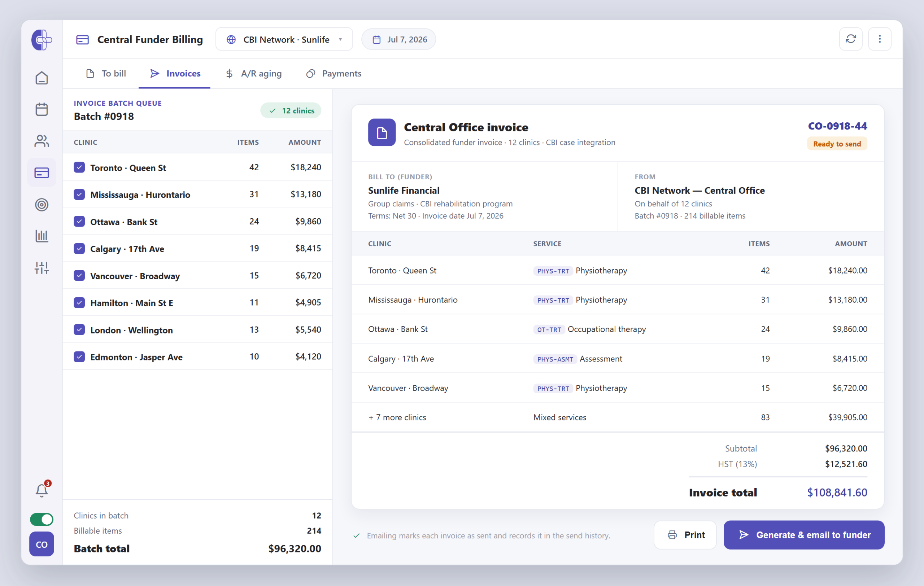Click the Ready to send status badge
The image size is (924, 586).
pyautogui.click(x=837, y=144)
